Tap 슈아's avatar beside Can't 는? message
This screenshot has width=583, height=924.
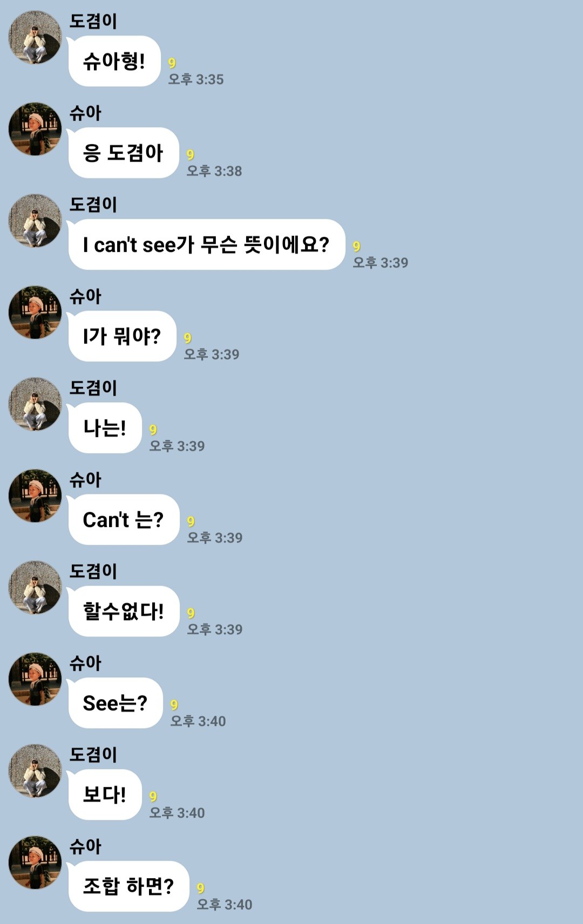[35, 496]
